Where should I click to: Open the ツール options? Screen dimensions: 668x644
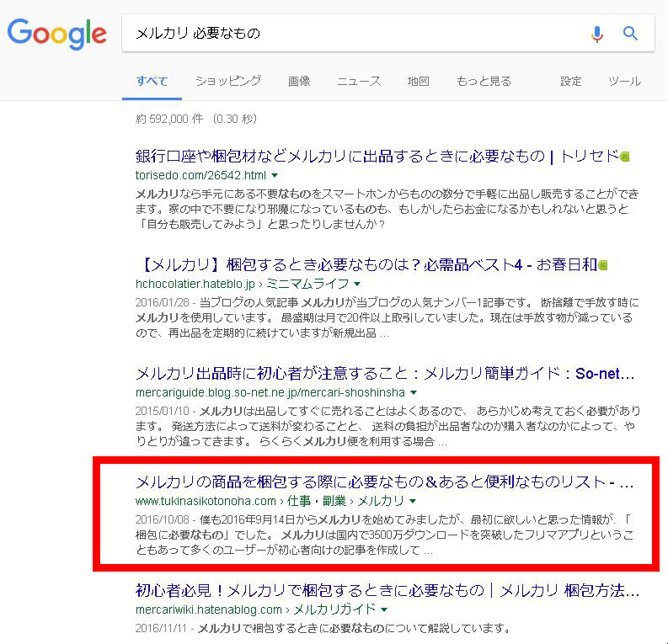(x=624, y=81)
